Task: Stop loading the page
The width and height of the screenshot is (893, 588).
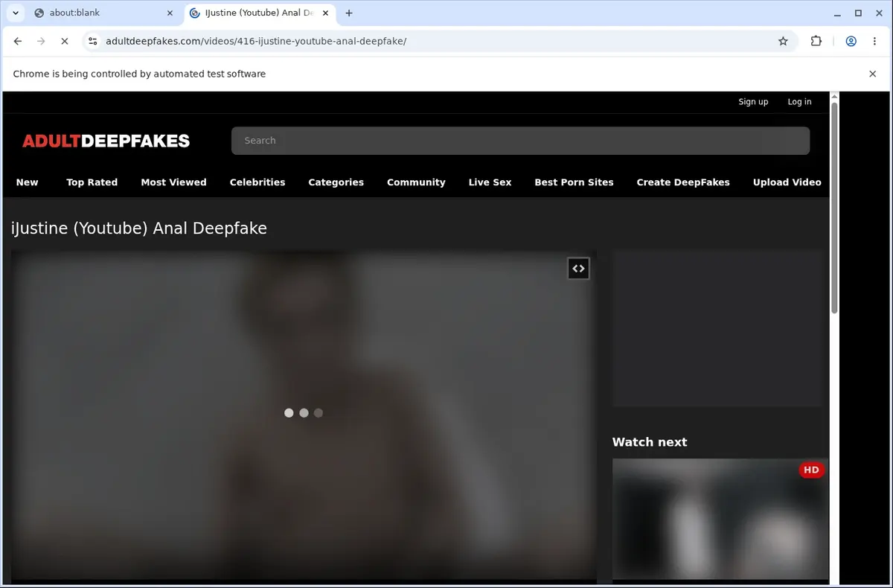Action: 65,41
